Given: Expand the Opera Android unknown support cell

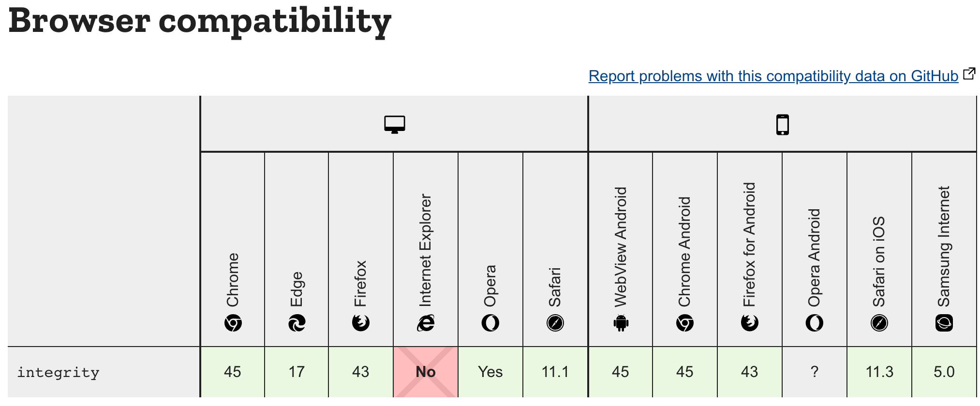Looking at the screenshot, I should [x=814, y=372].
